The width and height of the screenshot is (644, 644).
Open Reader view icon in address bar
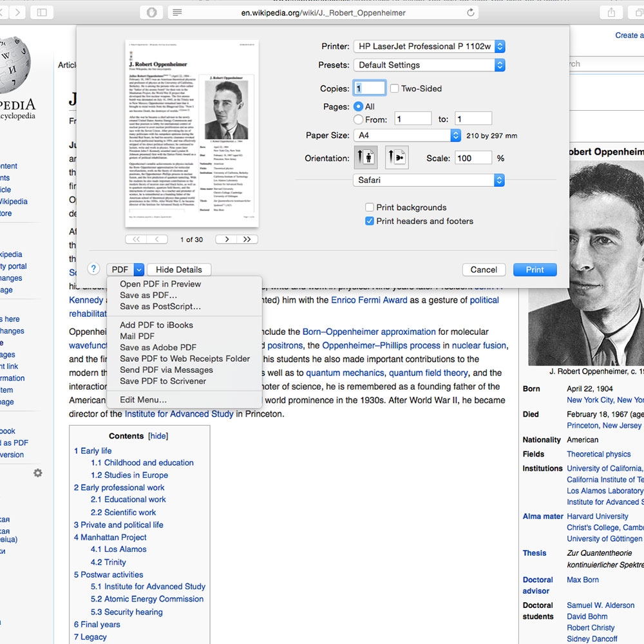click(177, 12)
